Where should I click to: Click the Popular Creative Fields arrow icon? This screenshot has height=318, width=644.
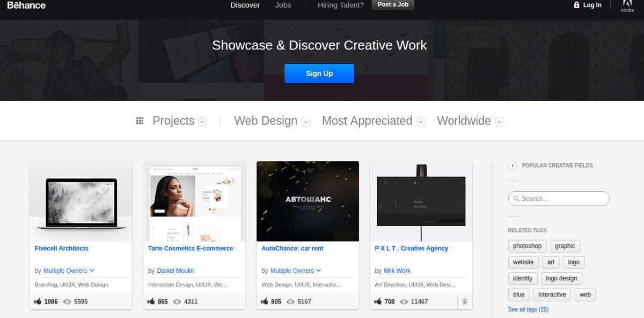513,165
